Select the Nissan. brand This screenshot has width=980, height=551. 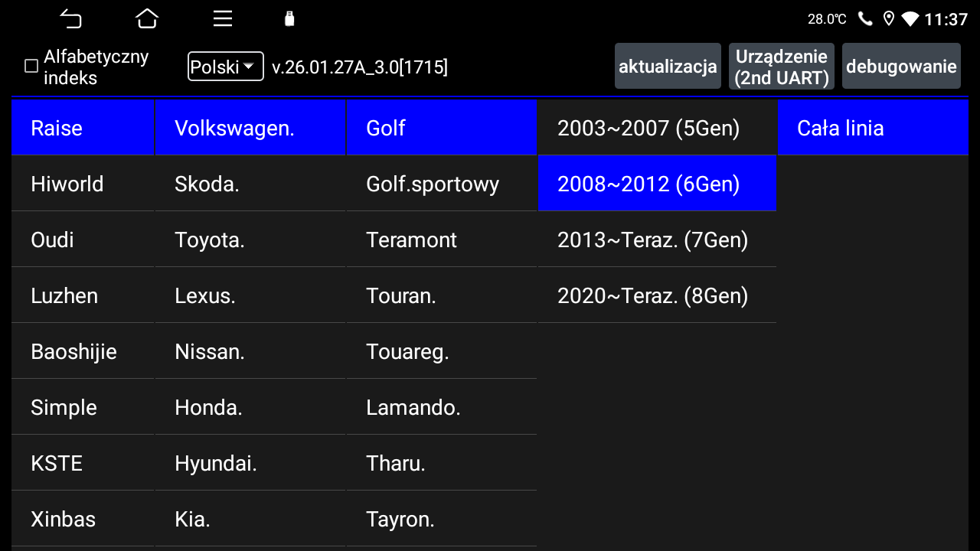tap(250, 351)
